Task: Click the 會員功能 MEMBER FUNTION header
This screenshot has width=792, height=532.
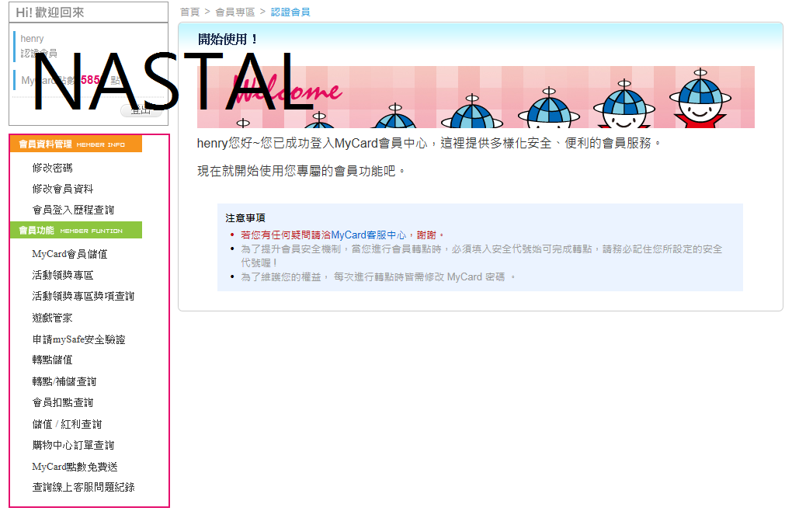Action: point(76,231)
